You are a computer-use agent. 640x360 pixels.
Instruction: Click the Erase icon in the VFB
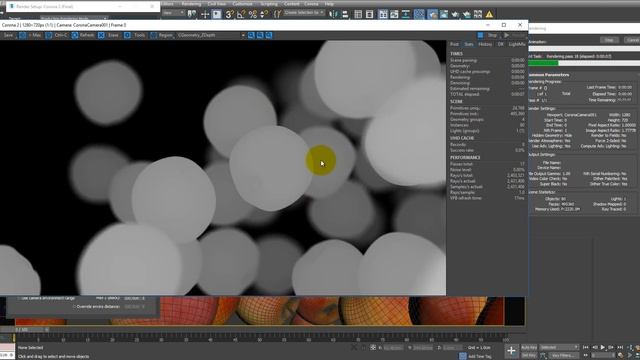coord(101,36)
